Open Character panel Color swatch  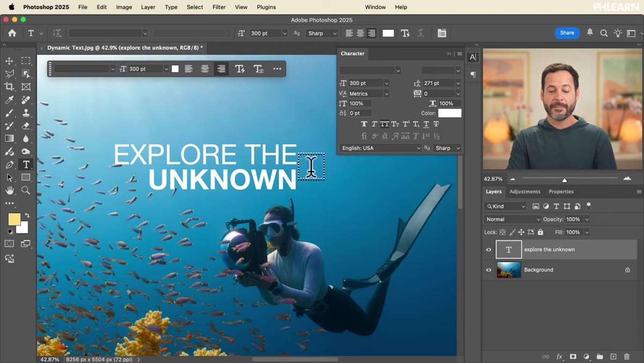coord(450,113)
